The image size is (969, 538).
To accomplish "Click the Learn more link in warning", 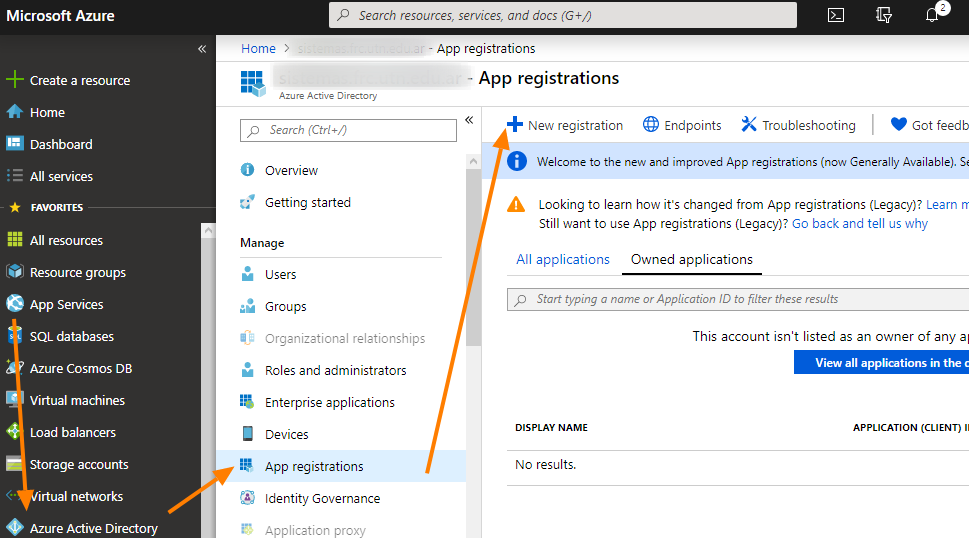I will 947,204.
